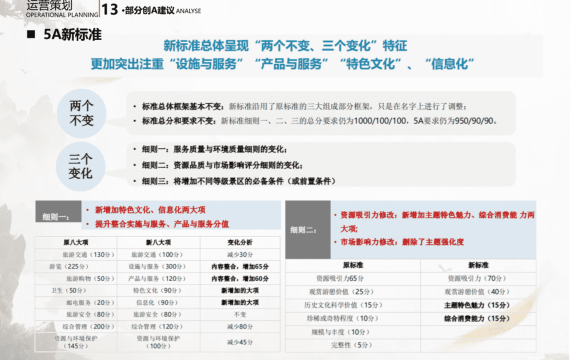Select red bullet beginning '资源吸引力修改'
This screenshot has width=570, height=360.
point(437,221)
